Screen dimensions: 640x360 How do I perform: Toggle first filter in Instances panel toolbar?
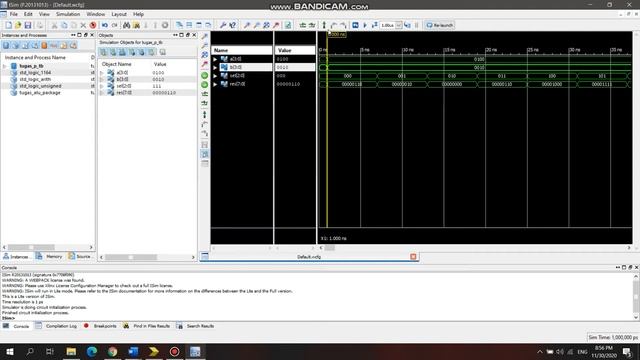pos(6,45)
